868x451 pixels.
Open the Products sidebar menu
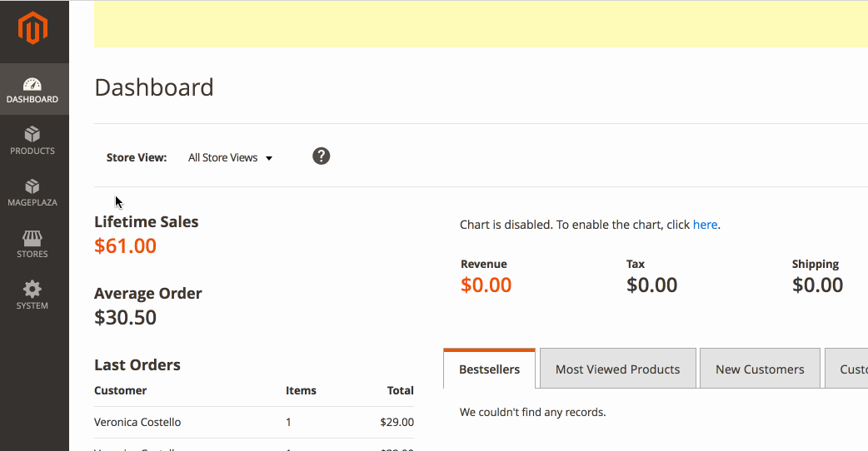point(34,141)
